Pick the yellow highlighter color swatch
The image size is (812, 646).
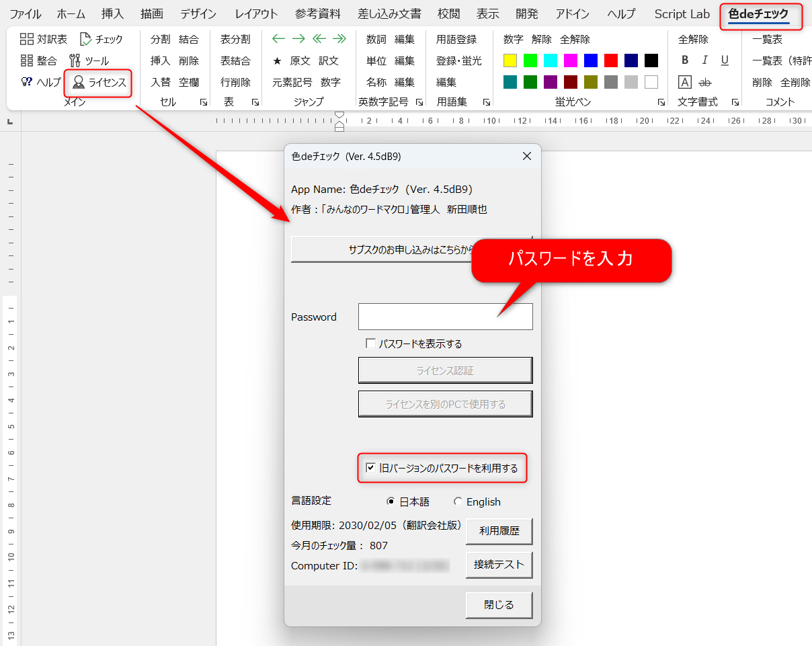[x=510, y=61]
